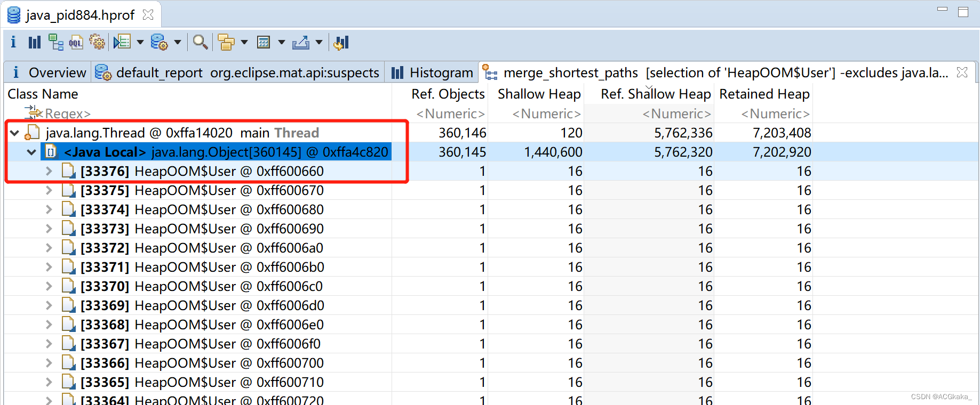Click the Group Result By icon
Viewport: 980px width, 405px height.
[226, 42]
